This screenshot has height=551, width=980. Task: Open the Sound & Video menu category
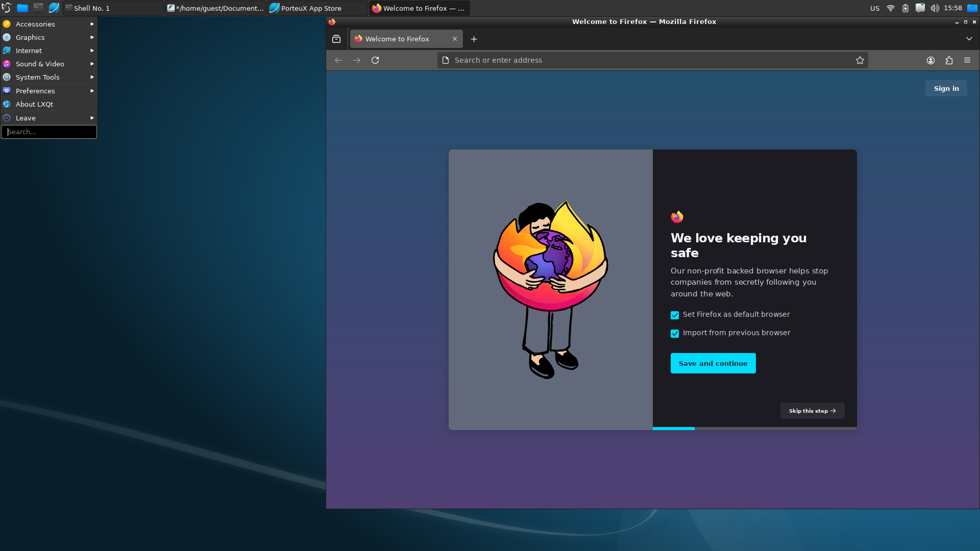(x=49, y=64)
